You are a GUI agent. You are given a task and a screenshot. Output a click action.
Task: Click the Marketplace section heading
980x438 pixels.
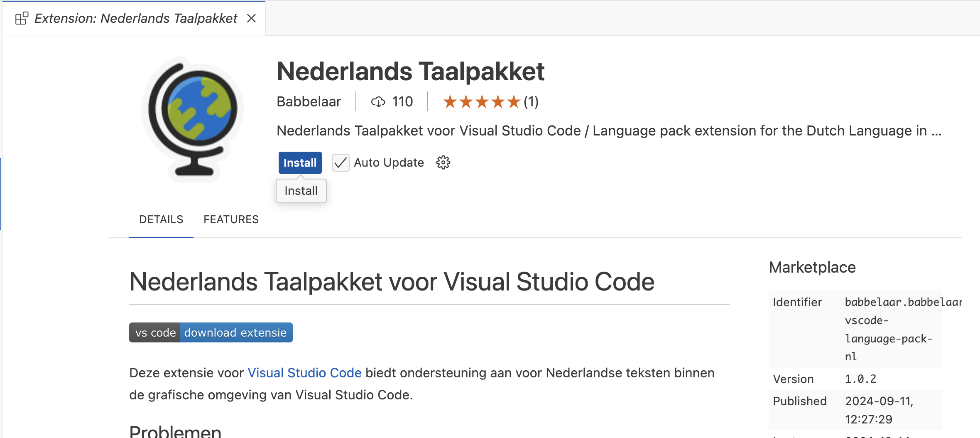(812, 267)
